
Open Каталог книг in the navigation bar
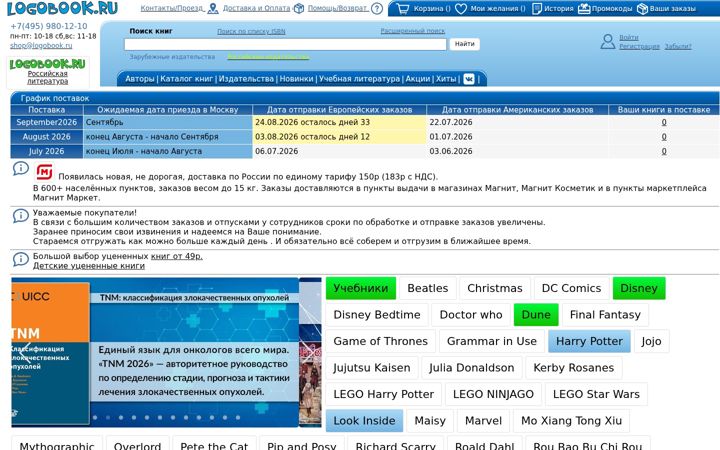186,79
